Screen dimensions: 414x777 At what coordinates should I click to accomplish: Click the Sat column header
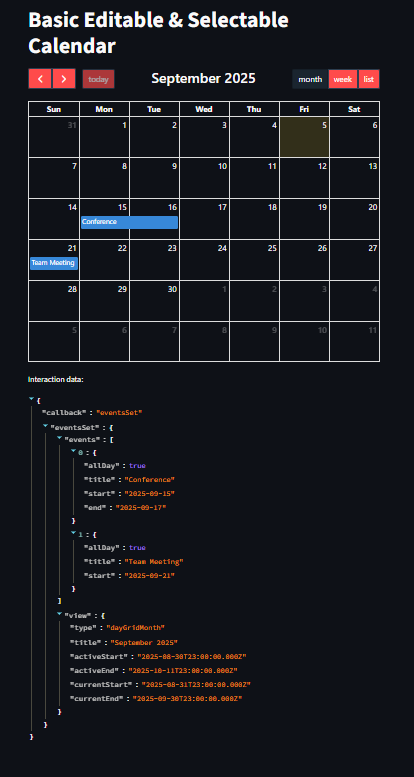click(355, 109)
